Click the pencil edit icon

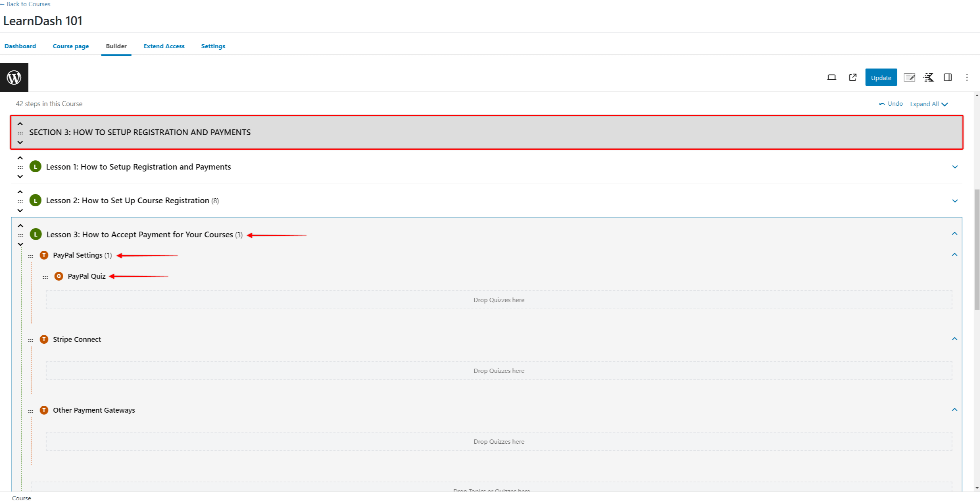(x=909, y=77)
